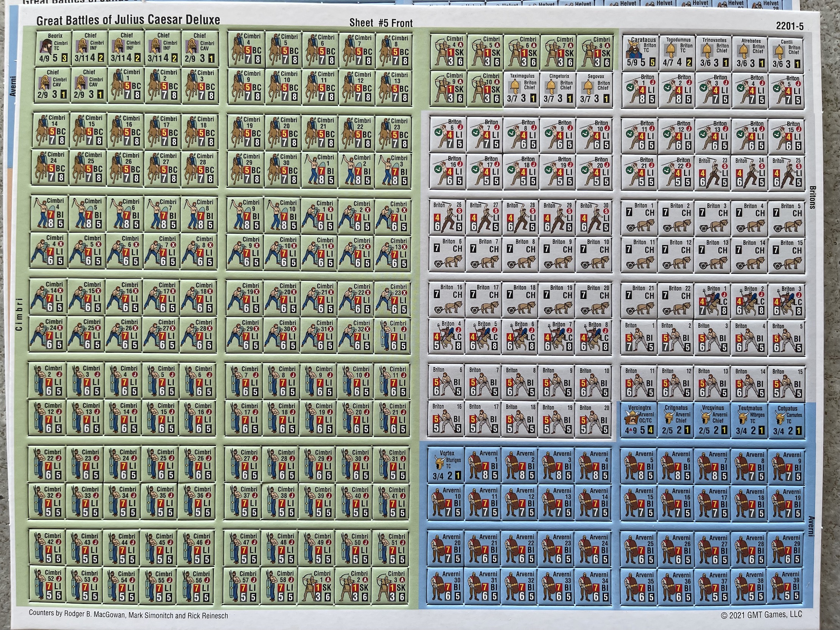The image size is (840, 630).
Task: Click the 2201-5 sheet code
Action: click(790, 26)
